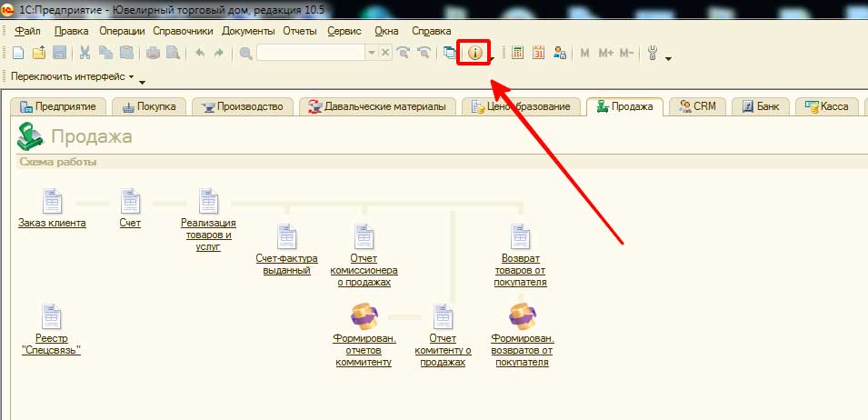868x420 pixels.
Task: Click the windows list icon
Action: [x=450, y=53]
